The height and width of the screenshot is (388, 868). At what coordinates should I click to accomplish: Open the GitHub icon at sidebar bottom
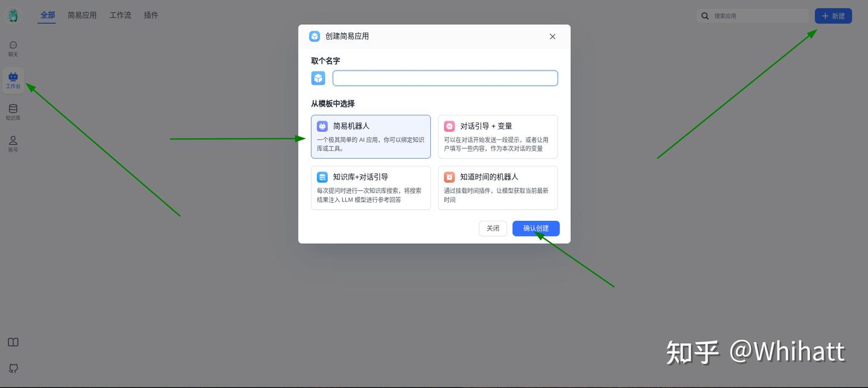click(13, 368)
